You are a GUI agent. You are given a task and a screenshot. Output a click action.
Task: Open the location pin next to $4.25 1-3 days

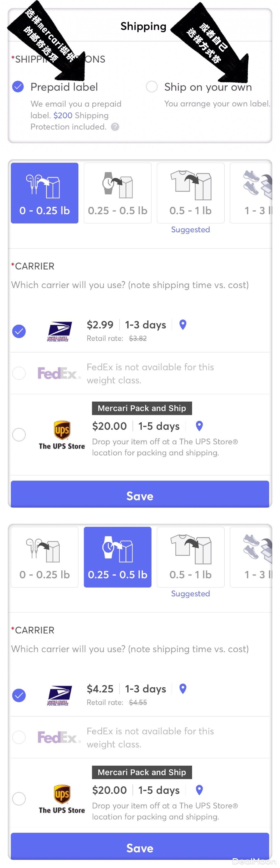point(183,688)
